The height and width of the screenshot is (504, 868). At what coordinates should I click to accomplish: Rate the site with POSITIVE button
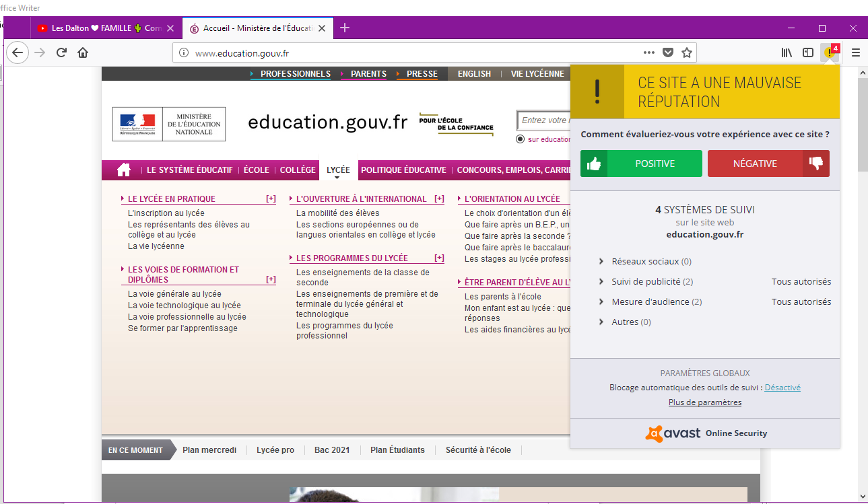point(641,164)
